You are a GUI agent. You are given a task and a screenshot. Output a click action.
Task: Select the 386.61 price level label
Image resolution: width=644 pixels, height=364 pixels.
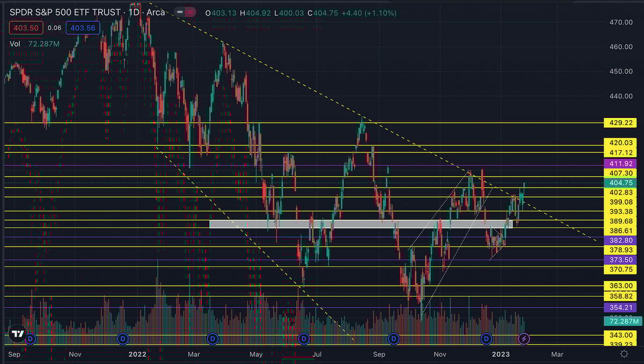pos(621,231)
